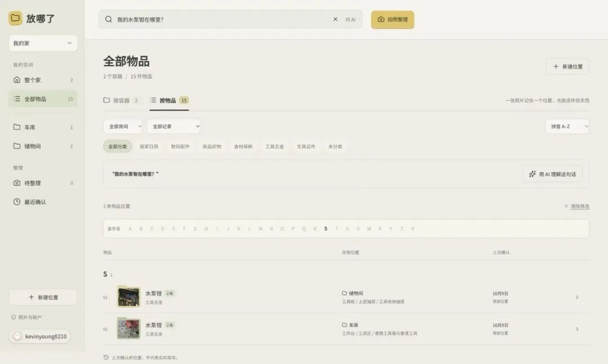Open the 我的家 household dropdown
The width and height of the screenshot is (608, 364).
[x=43, y=43]
